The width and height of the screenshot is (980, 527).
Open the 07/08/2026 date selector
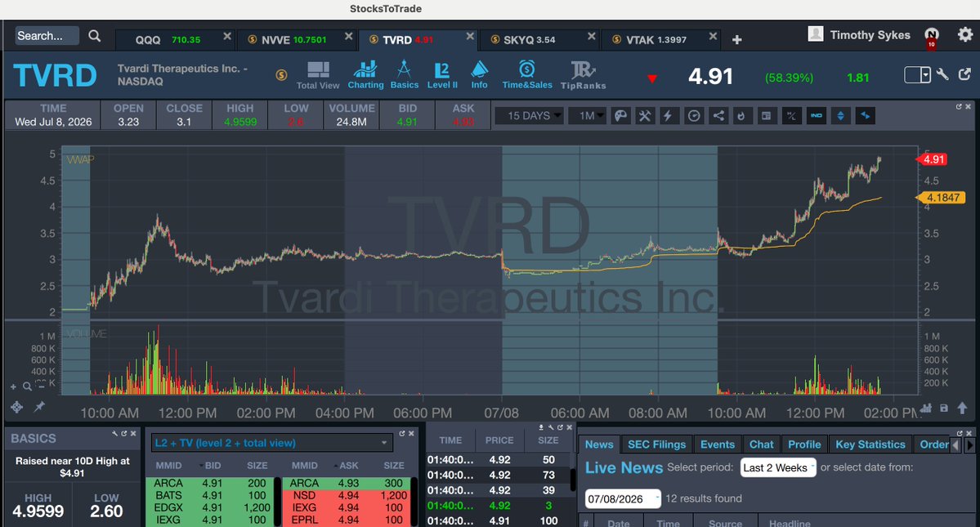click(623, 499)
